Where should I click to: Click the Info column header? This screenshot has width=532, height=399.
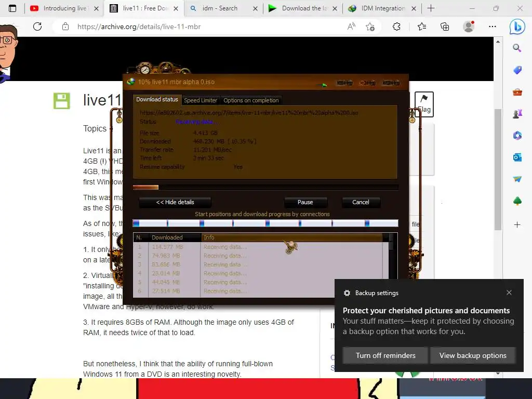coord(292,237)
